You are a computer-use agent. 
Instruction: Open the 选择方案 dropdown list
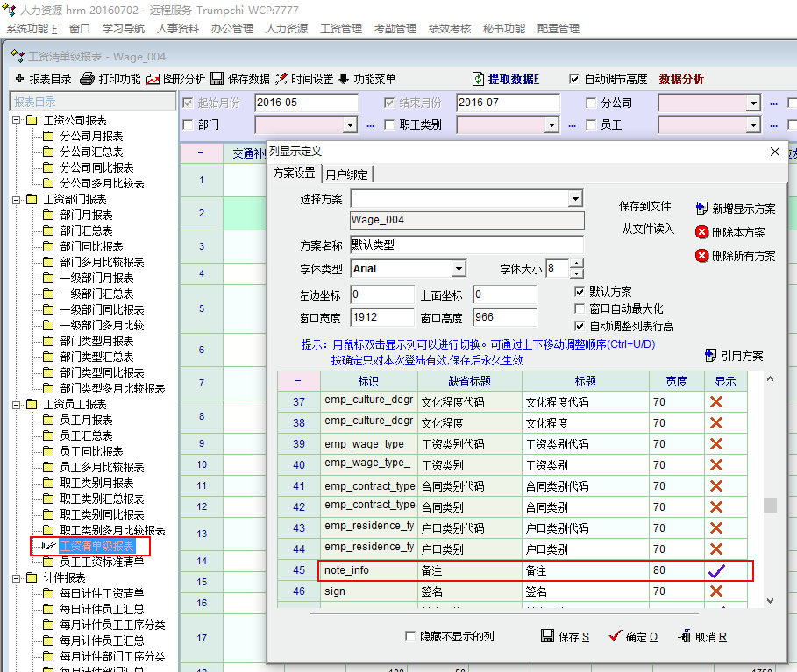click(x=575, y=200)
